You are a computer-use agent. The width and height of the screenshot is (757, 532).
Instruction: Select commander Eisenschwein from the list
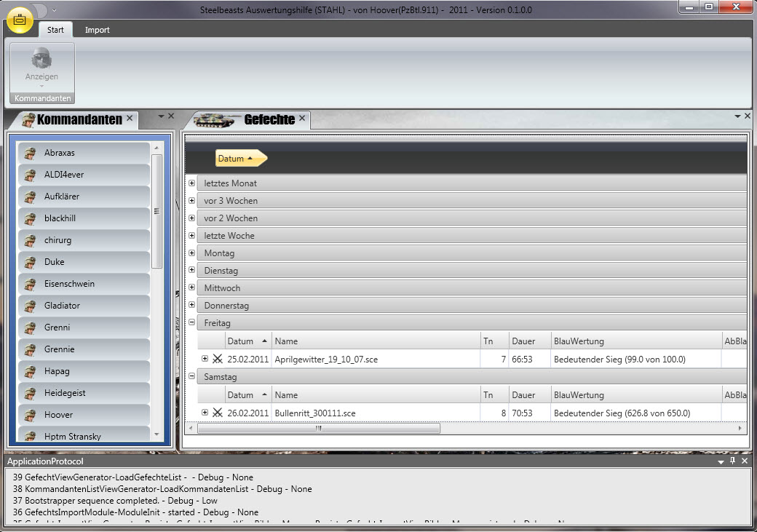(x=69, y=284)
